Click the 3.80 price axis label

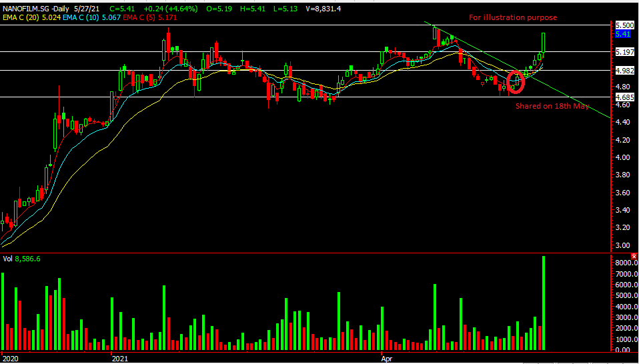click(x=624, y=175)
